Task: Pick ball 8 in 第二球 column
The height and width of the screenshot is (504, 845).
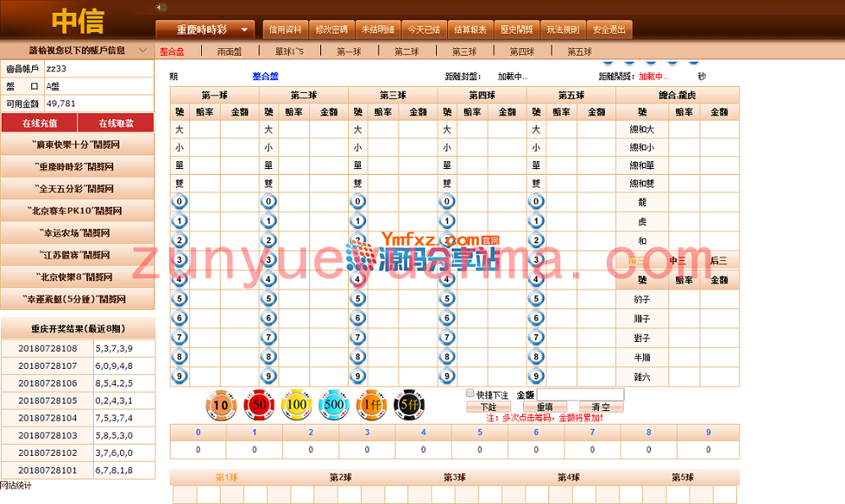Action: 269,356
